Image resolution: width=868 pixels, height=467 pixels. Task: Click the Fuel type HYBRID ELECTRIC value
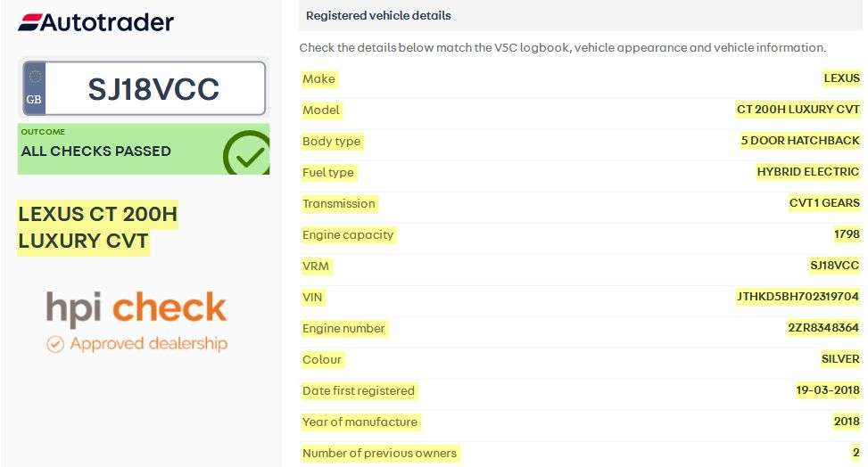[x=807, y=172]
